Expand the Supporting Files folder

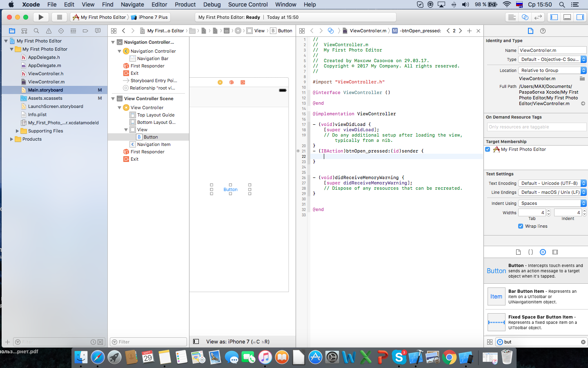pos(17,131)
